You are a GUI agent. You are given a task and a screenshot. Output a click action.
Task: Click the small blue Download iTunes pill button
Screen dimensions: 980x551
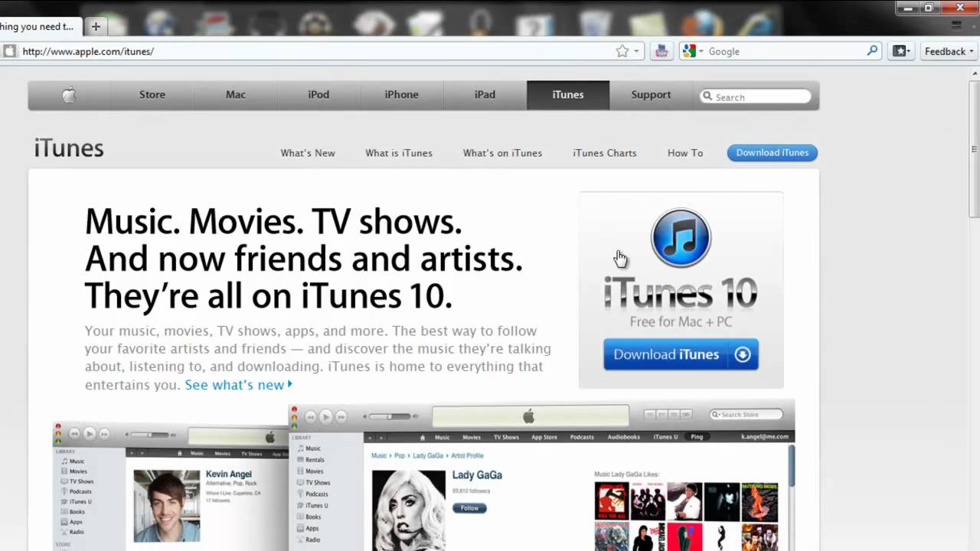773,153
